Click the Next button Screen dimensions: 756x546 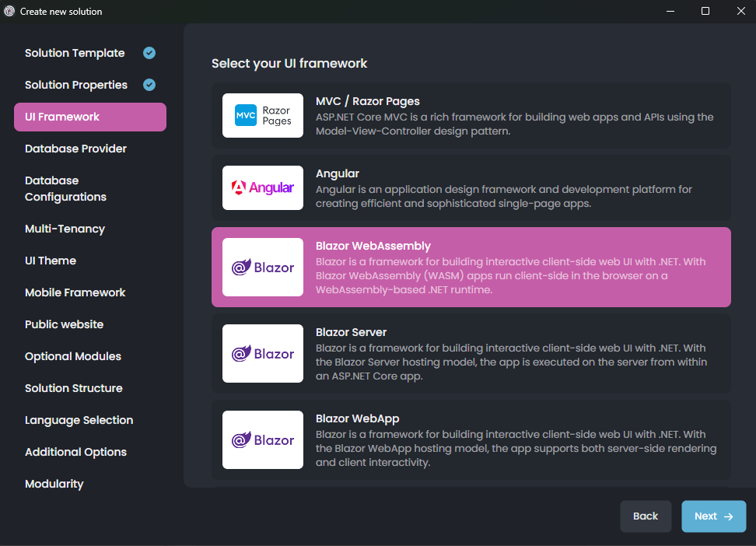click(x=713, y=516)
